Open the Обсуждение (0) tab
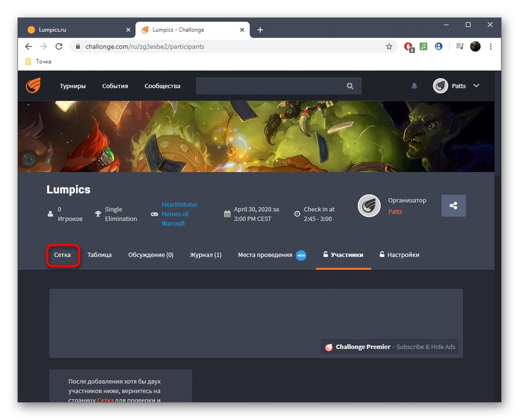 151,255
